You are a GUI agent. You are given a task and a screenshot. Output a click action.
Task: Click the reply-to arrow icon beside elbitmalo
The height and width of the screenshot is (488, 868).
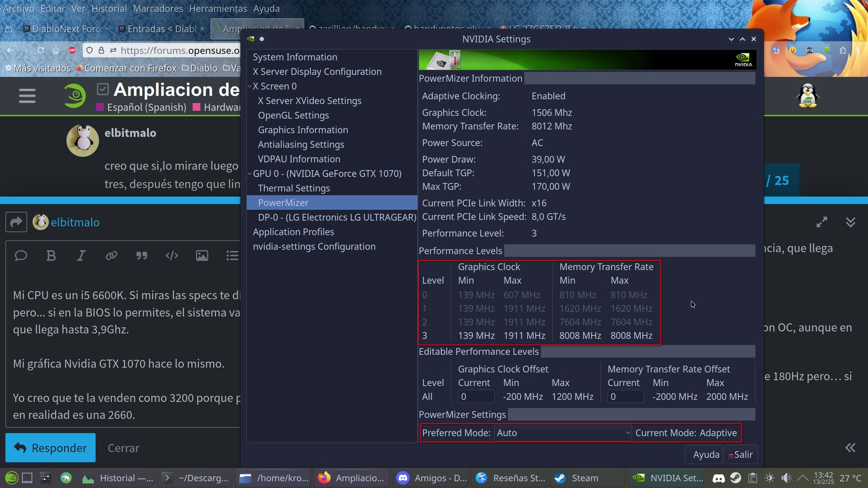click(x=16, y=222)
